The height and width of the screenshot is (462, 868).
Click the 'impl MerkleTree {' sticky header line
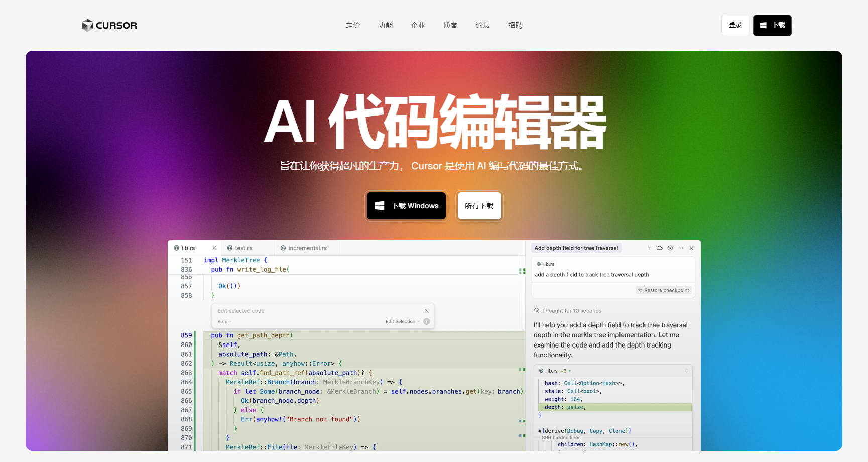(x=235, y=260)
